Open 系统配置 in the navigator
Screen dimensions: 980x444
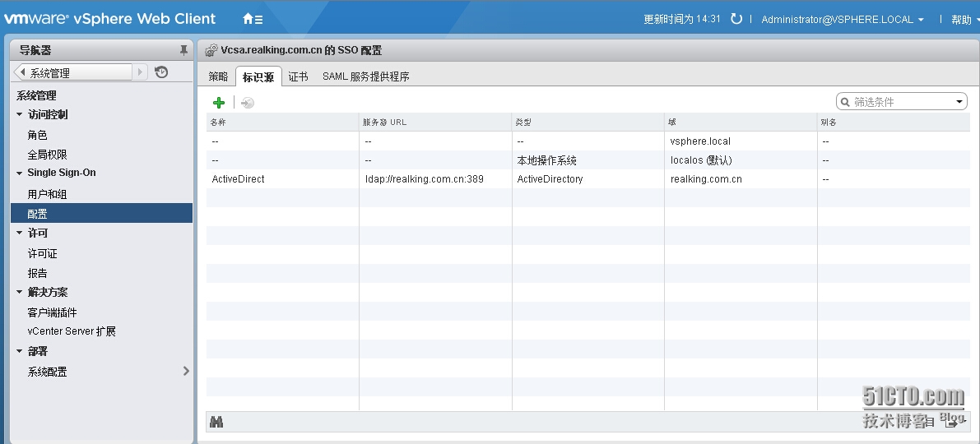click(48, 372)
